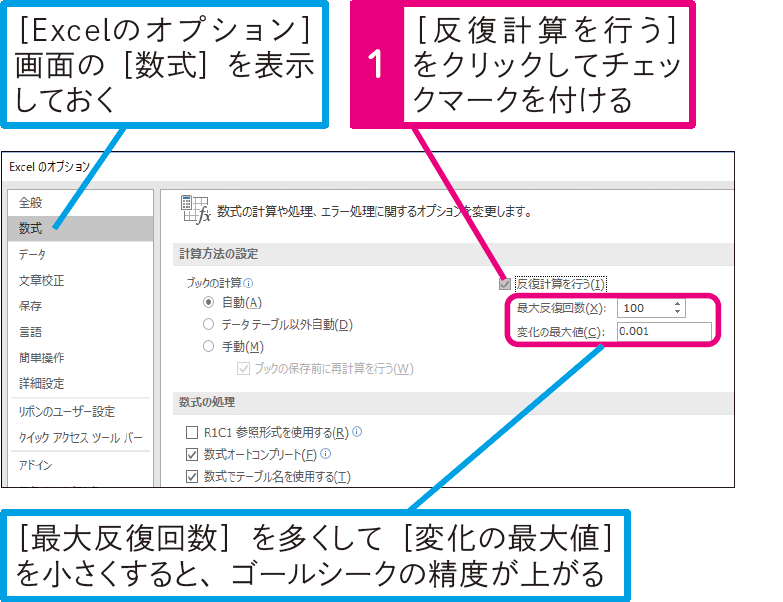Toggle ブックの保存前に再計算を行う checkbox

coord(243,369)
